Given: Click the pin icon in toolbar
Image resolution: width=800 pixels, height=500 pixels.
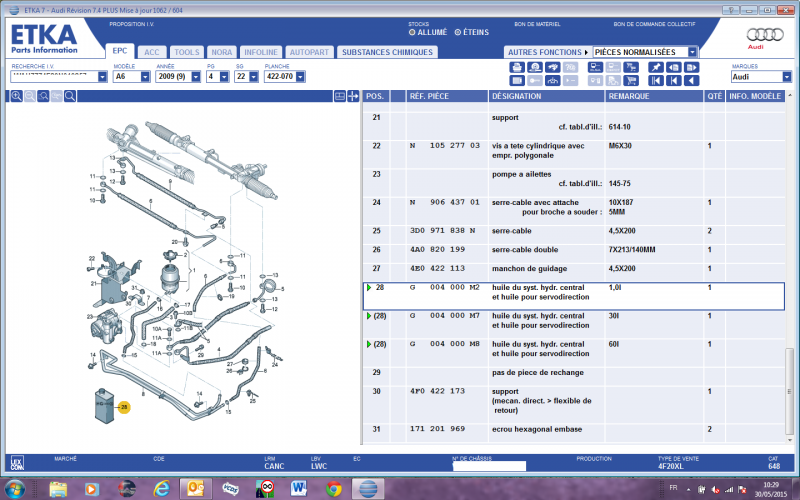Looking at the screenshot, I should click(656, 67).
